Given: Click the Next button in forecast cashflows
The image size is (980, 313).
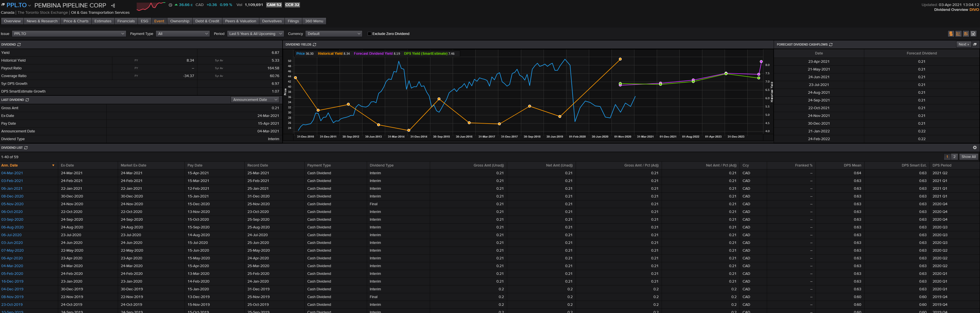Looking at the screenshot, I should point(963,44).
